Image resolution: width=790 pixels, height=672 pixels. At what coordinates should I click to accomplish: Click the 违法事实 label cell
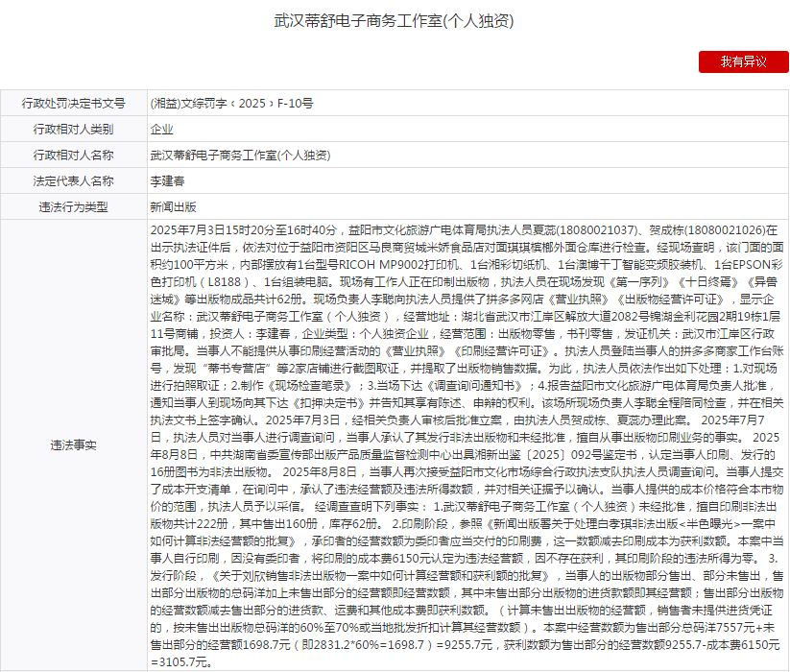(74, 445)
